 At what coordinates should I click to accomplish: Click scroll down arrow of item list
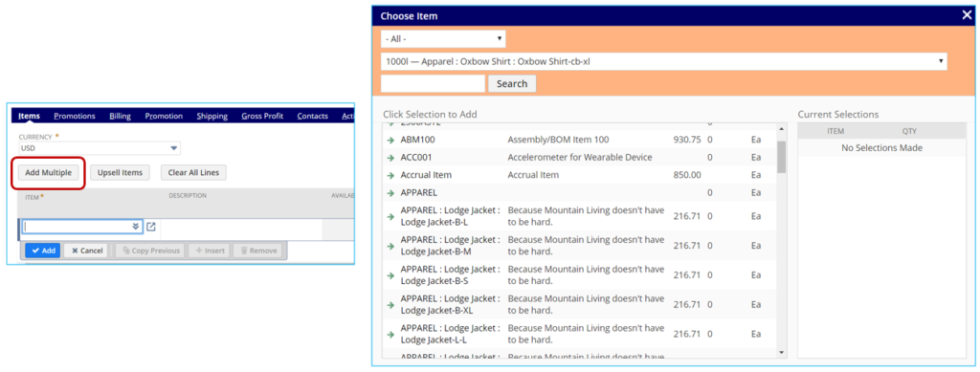click(x=781, y=353)
